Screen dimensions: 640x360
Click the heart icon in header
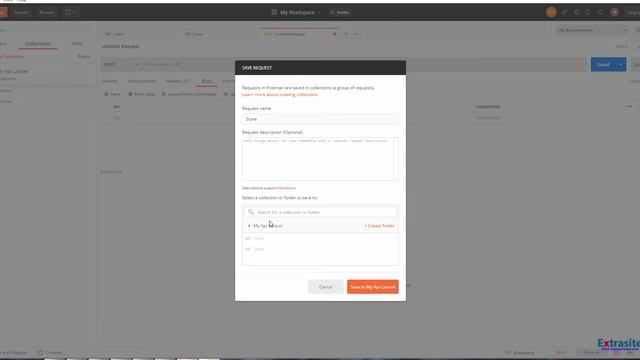point(600,12)
